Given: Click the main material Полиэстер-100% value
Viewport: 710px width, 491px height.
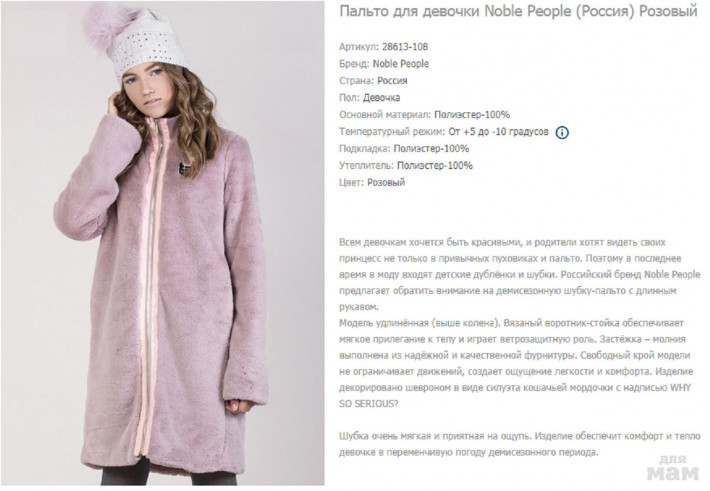Looking at the screenshot, I should (x=472, y=115).
